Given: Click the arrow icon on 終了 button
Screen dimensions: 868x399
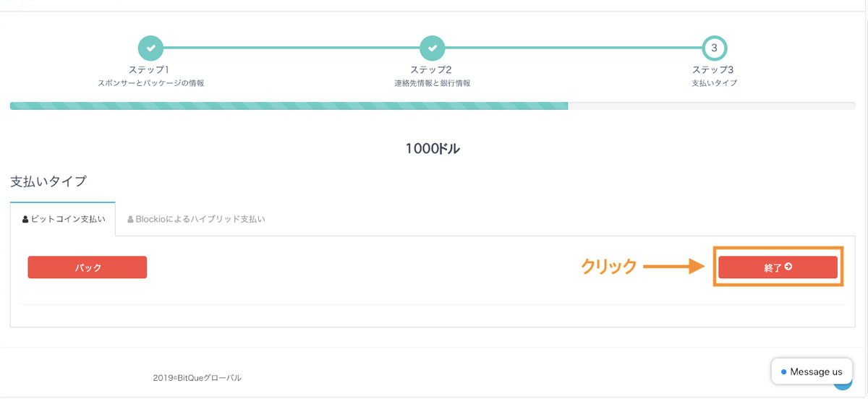Looking at the screenshot, I should click(788, 267).
